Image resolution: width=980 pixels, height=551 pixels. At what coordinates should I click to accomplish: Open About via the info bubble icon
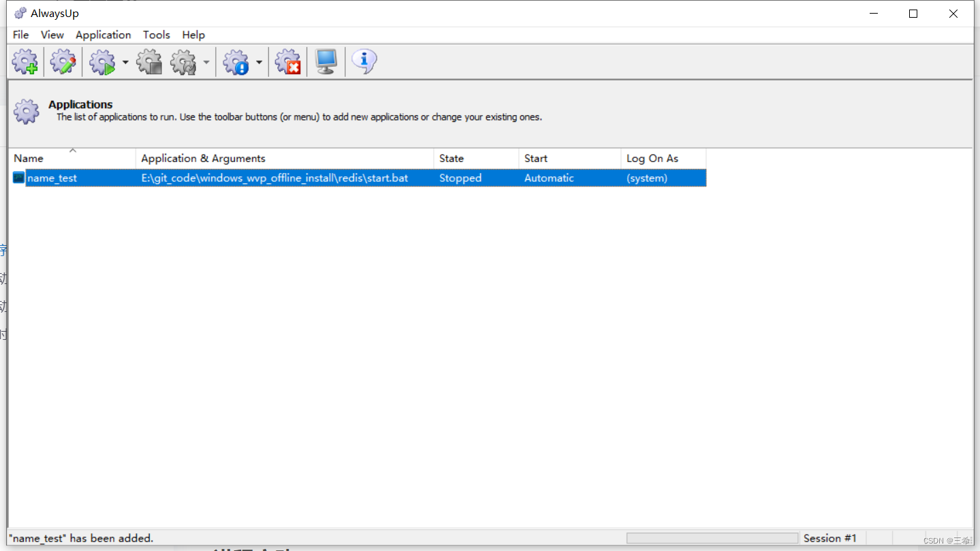363,61
